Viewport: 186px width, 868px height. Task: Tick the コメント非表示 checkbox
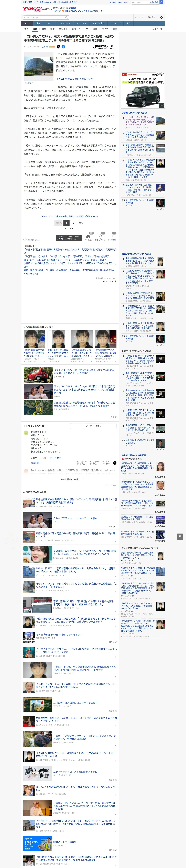(x=102, y=485)
